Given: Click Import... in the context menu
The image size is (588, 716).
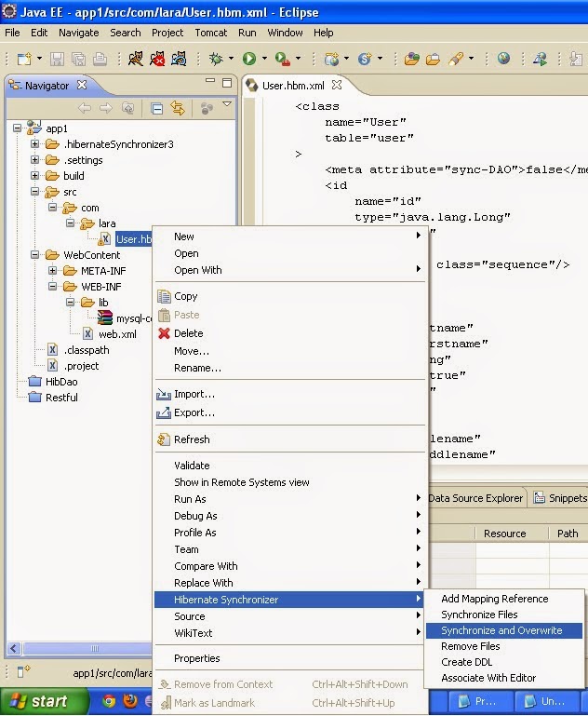Looking at the screenshot, I should point(289,394).
